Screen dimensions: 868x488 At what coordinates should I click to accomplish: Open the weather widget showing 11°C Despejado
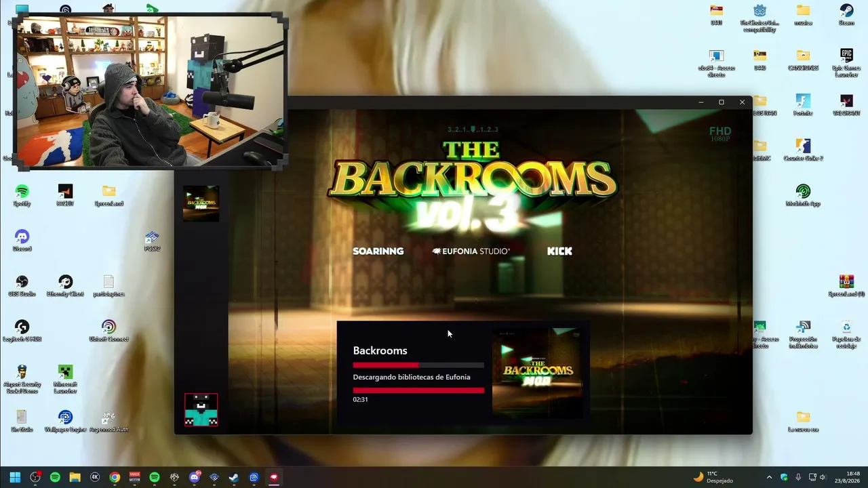[x=713, y=477]
